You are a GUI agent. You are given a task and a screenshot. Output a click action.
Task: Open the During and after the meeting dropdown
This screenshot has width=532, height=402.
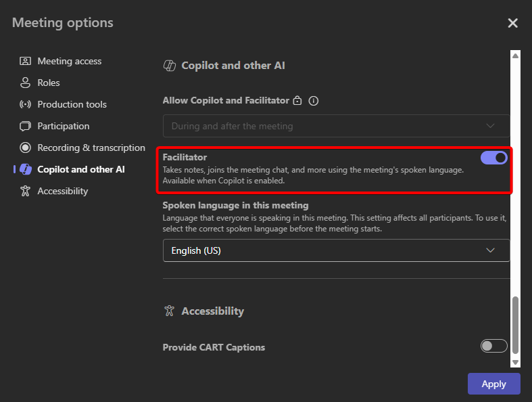pyautogui.click(x=336, y=126)
